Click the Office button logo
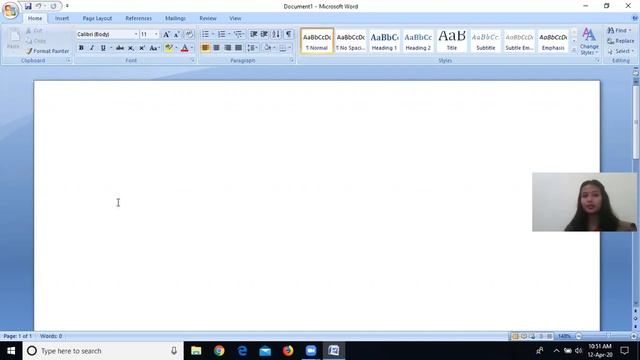 pyautogui.click(x=10, y=10)
